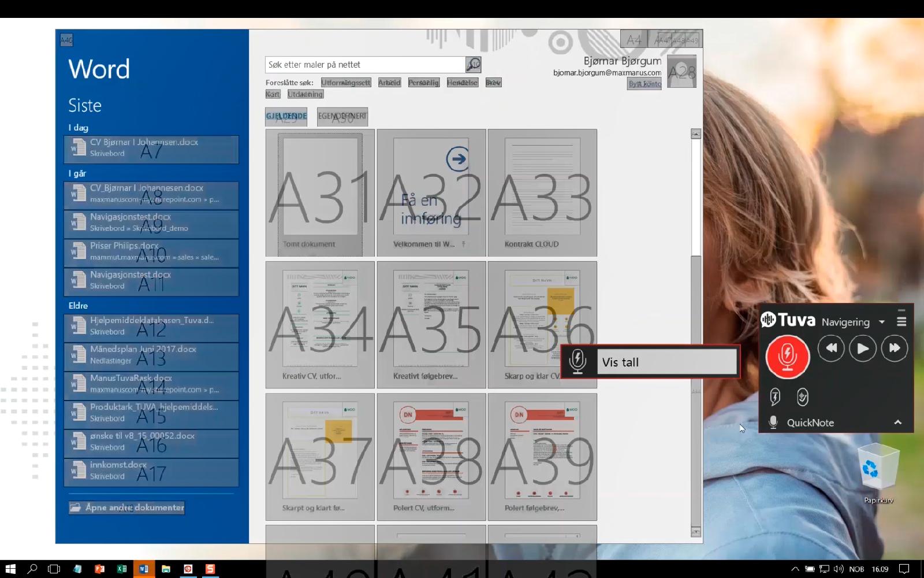Select the Utdanning suggested search
The width and height of the screenshot is (924, 578).
point(305,94)
